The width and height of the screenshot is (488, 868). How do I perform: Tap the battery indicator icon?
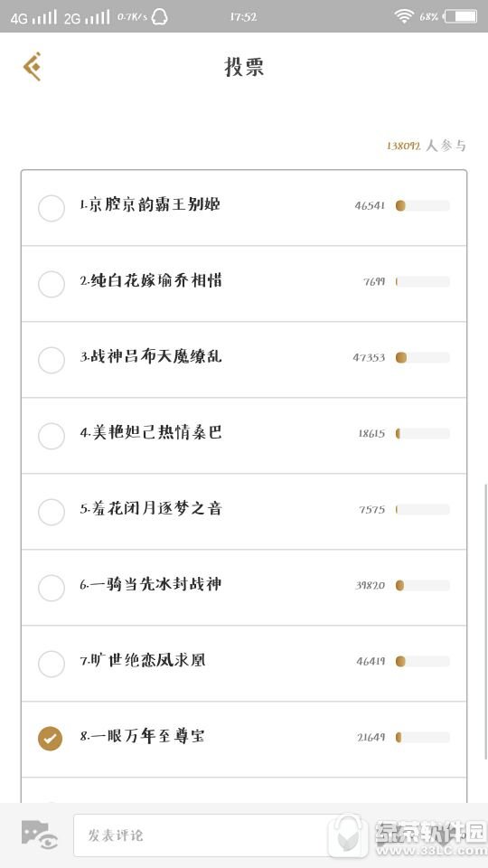(x=460, y=16)
